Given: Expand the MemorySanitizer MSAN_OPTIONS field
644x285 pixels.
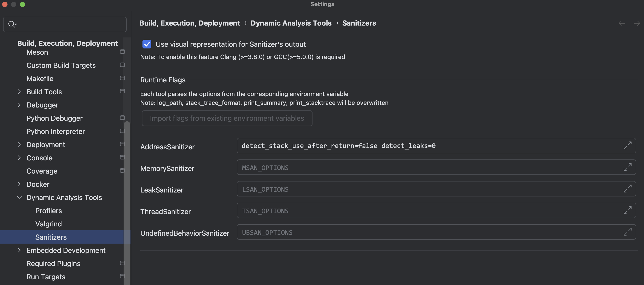Looking at the screenshot, I should click(627, 167).
